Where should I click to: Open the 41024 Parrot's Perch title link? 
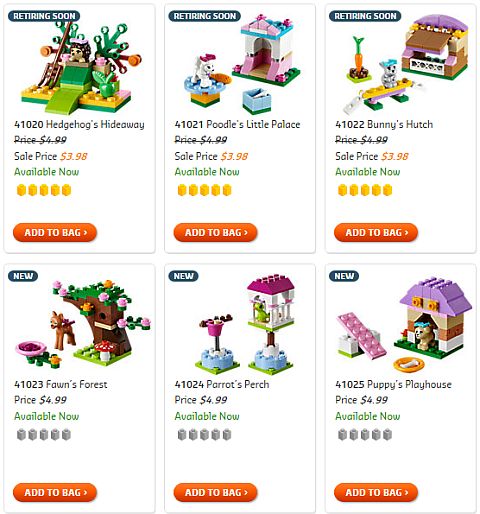coord(222,384)
